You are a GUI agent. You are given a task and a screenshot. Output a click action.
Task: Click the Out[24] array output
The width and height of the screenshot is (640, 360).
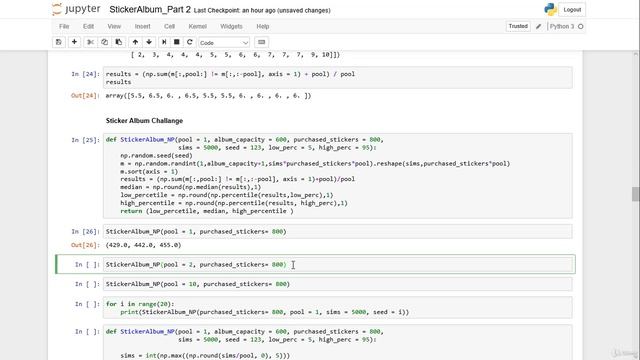(208, 96)
